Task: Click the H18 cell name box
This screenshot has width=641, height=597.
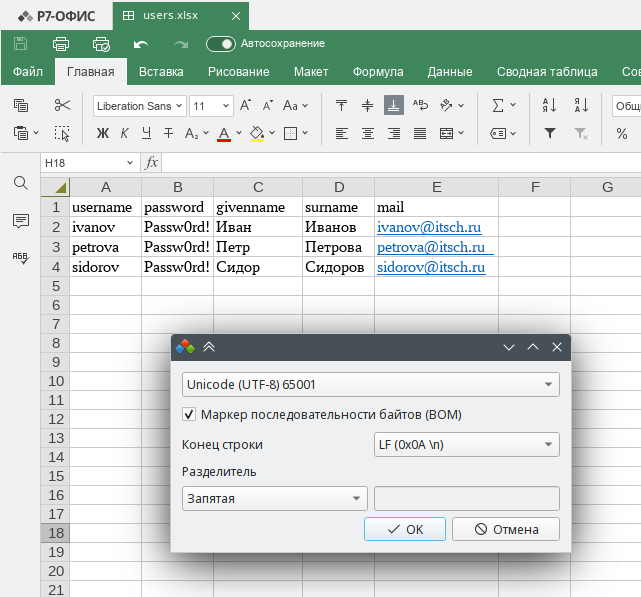Action: click(89, 163)
